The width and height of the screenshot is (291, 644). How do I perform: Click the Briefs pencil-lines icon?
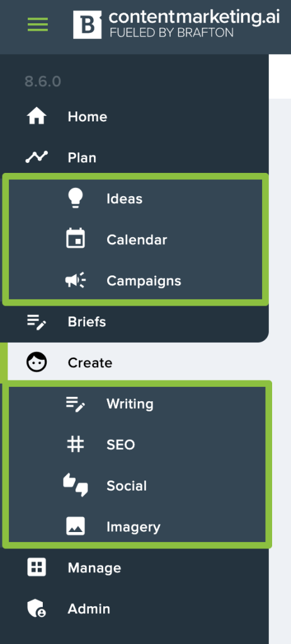pos(37,322)
